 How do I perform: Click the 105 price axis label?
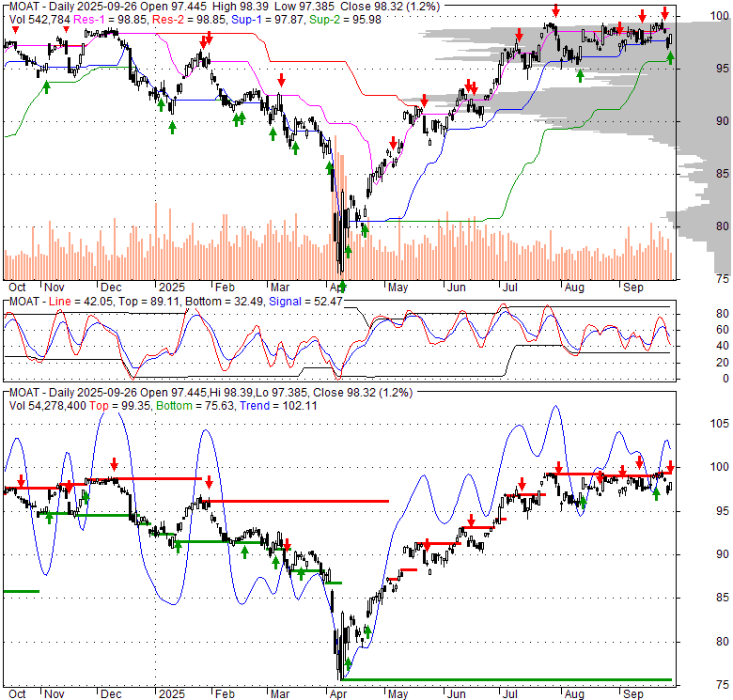(719, 424)
